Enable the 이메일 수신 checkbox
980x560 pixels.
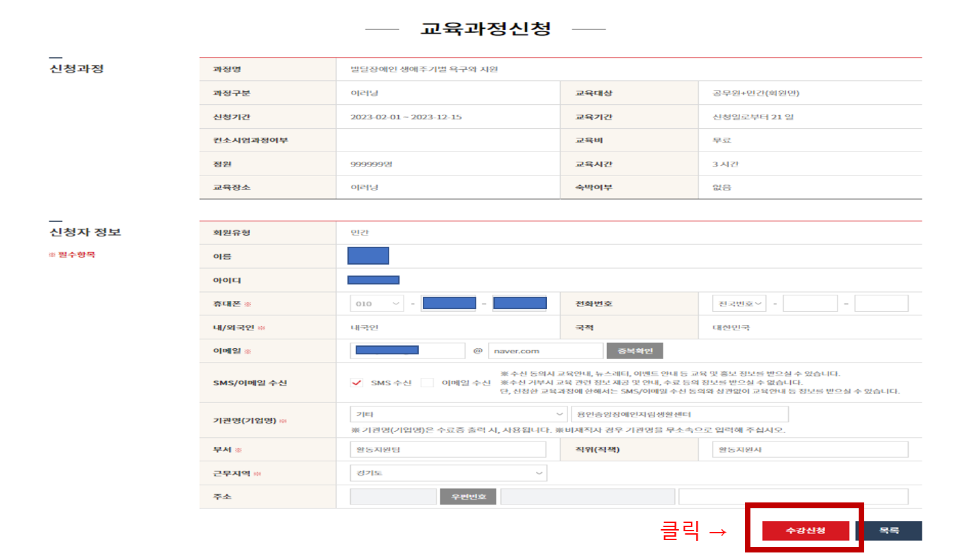427,382
